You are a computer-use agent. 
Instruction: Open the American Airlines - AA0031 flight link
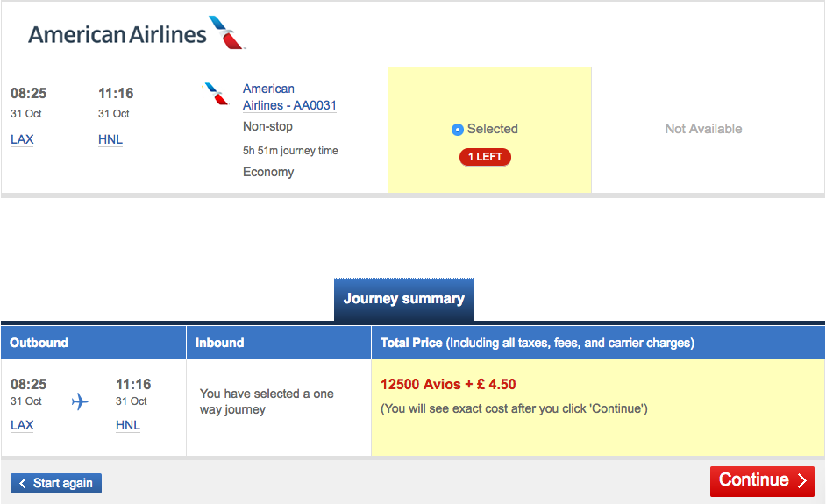[289, 97]
